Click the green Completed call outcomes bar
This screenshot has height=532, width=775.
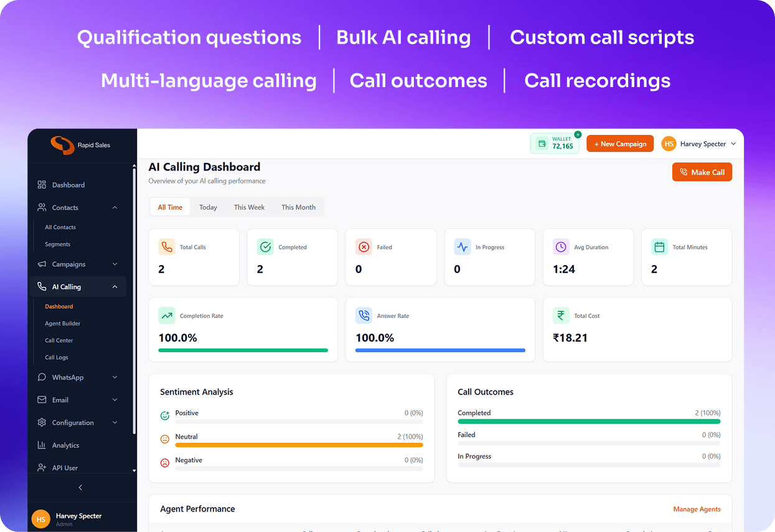[x=589, y=421]
